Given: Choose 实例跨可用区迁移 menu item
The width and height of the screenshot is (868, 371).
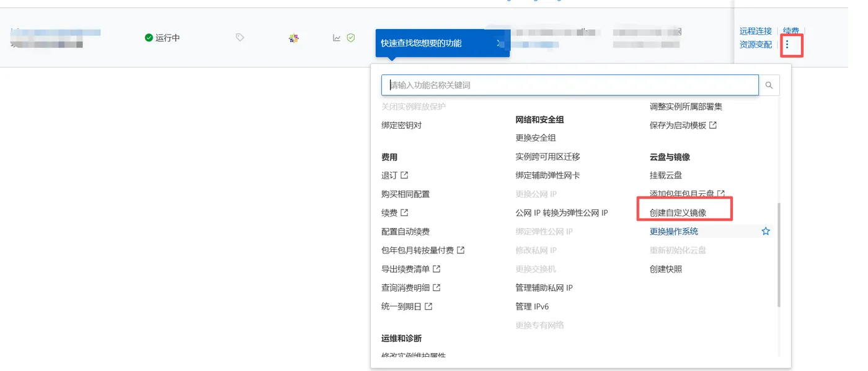Looking at the screenshot, I should tap(547, 157).
